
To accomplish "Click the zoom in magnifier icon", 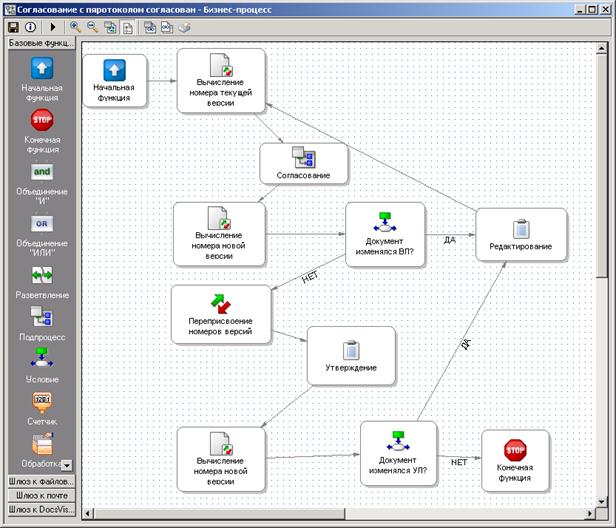I will [75, 27].
